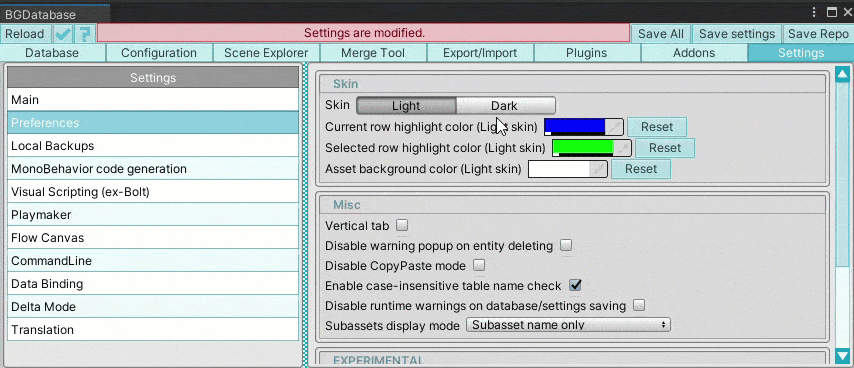Open Data Binding settings

153,284
